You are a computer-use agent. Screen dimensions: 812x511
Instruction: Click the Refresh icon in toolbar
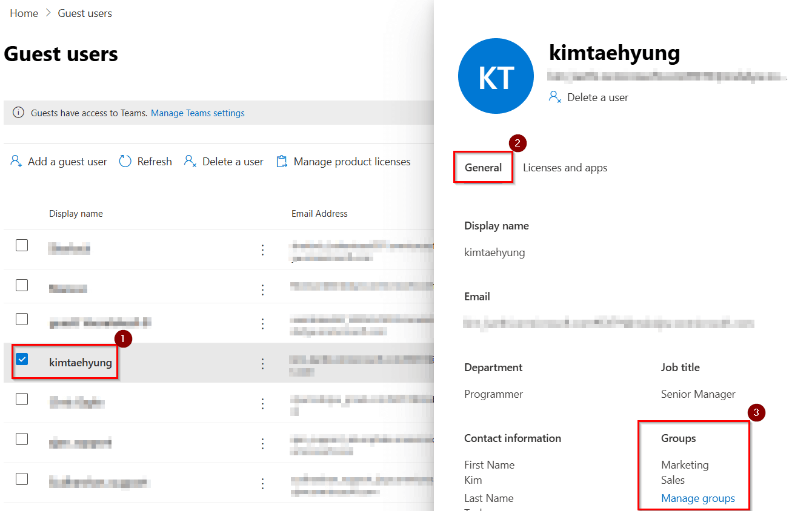(125, 162)
